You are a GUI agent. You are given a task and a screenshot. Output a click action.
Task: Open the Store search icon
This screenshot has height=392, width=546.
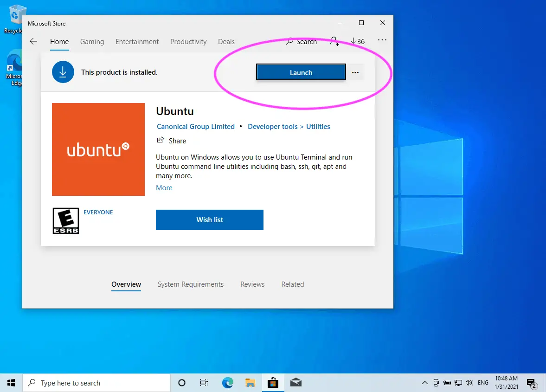(290, 41)
